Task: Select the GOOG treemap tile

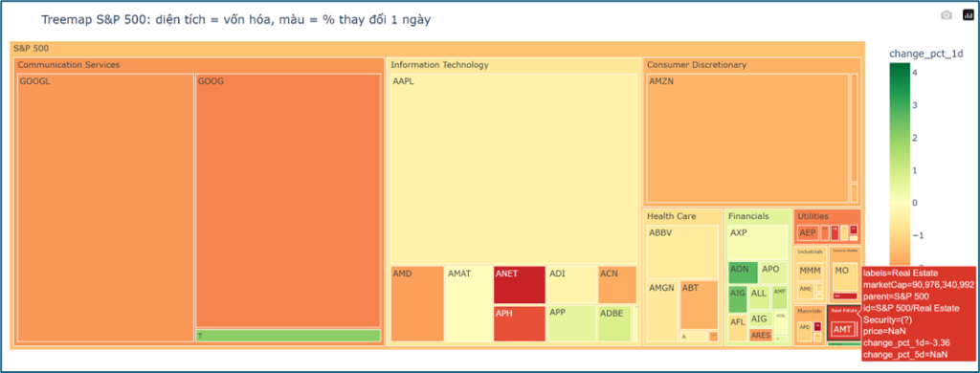Action: point(288,201)
